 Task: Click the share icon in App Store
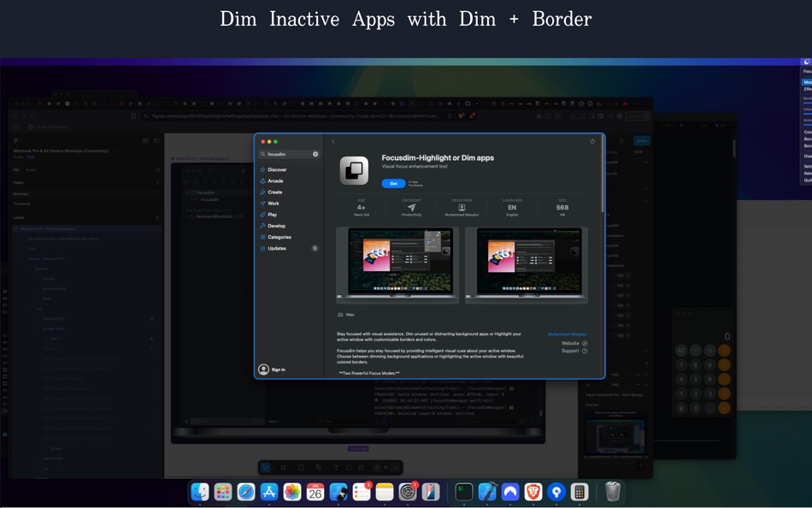(x=592, y=141)
